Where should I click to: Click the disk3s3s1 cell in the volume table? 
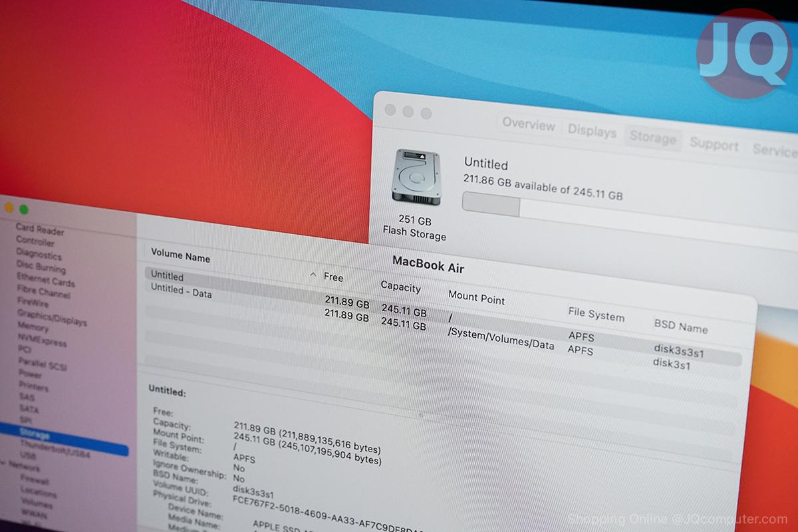pyautogui.click(x=678, y=350)
